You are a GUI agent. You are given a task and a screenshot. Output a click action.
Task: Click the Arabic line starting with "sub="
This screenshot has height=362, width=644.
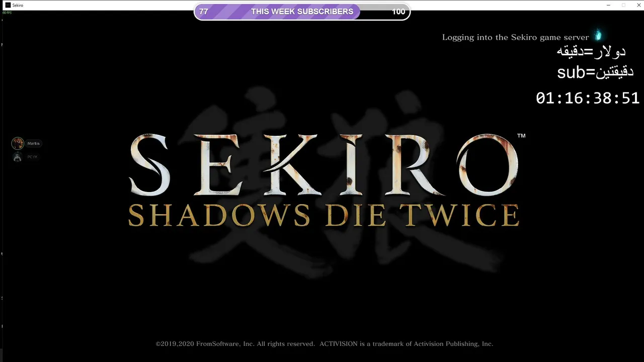click(595, 73)
